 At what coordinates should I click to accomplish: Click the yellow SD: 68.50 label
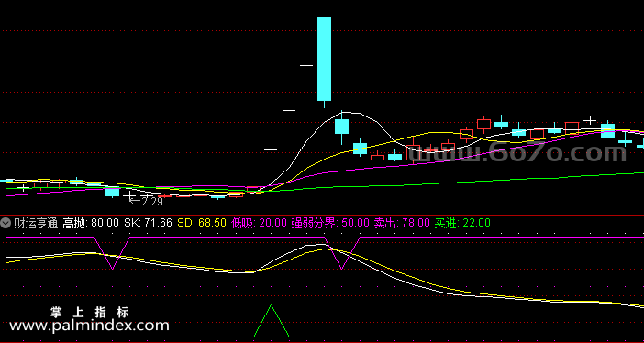[202, 223]
